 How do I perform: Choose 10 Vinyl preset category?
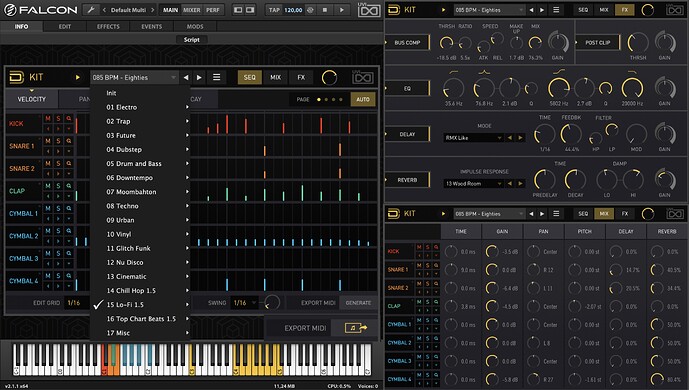(141, 234)
